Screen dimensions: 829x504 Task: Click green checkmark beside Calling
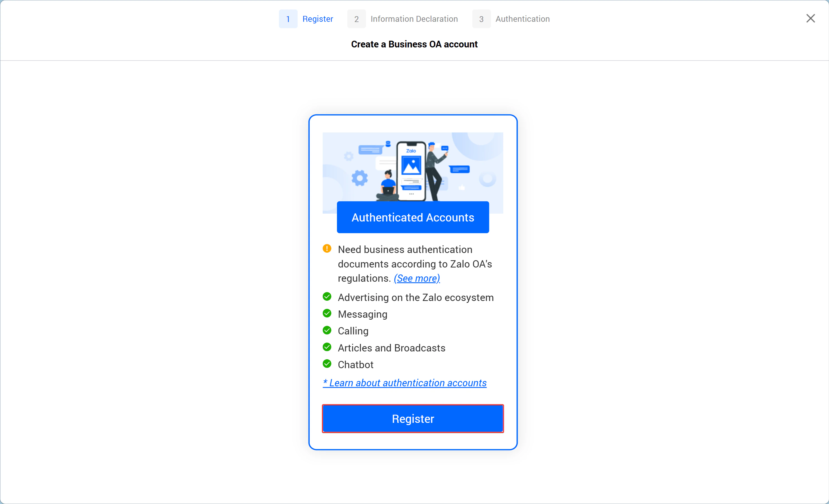tap(327, 331)
